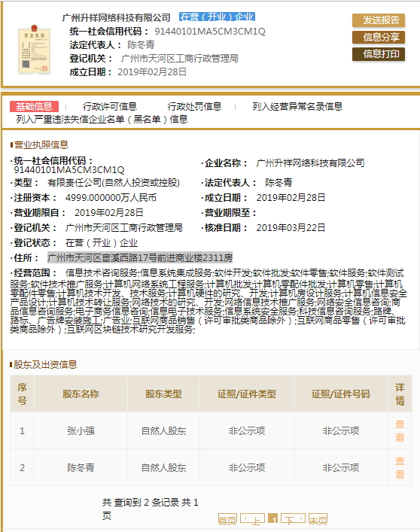Click company type 有限责任公司(自然人投资或控股)
420x532 pixels.
click(114, 183)
